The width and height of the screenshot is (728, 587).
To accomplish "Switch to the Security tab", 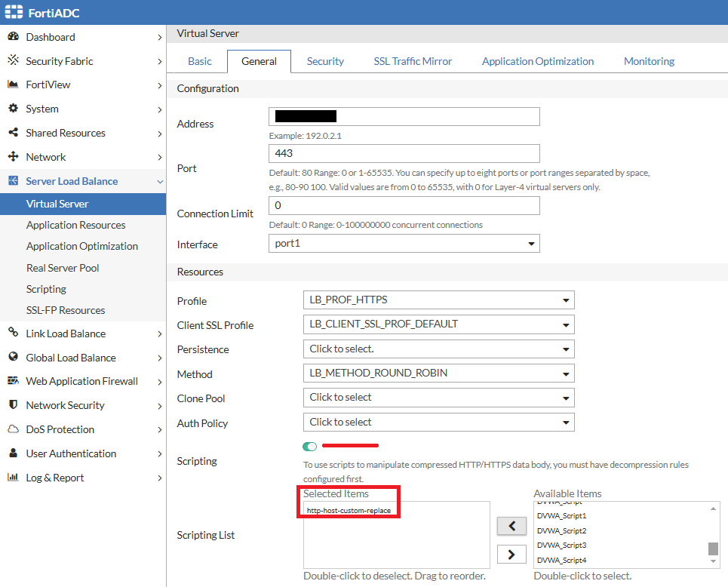I will 325,61.
